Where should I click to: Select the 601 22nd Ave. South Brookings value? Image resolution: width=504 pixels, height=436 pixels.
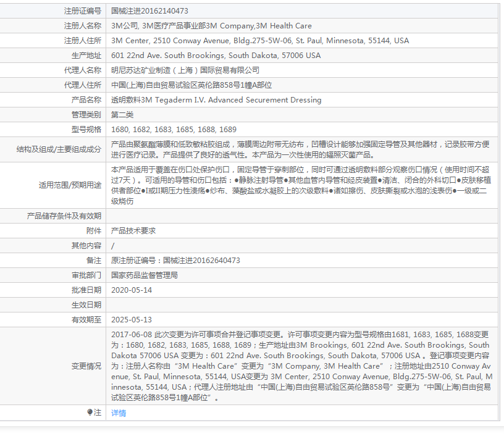coord(216,55)
